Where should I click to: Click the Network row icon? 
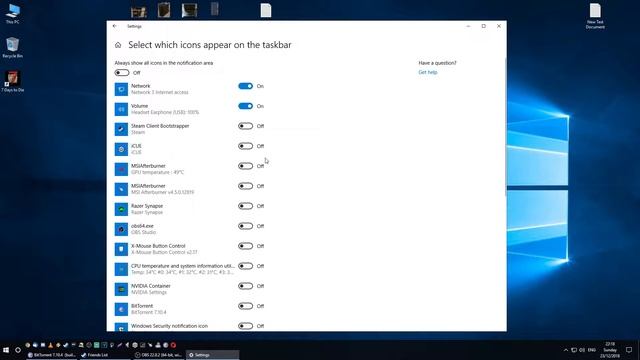pos(121,89)
